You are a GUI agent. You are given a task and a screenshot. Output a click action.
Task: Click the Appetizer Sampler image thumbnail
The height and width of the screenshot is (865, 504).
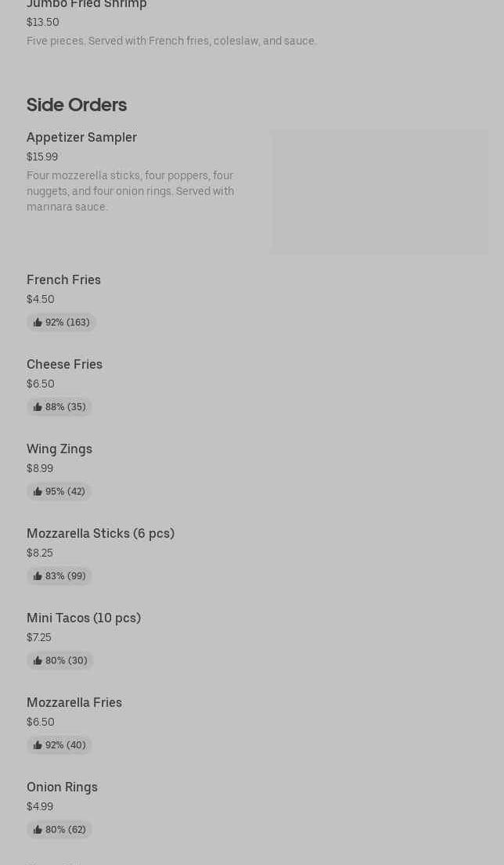[x=380, y=192]
